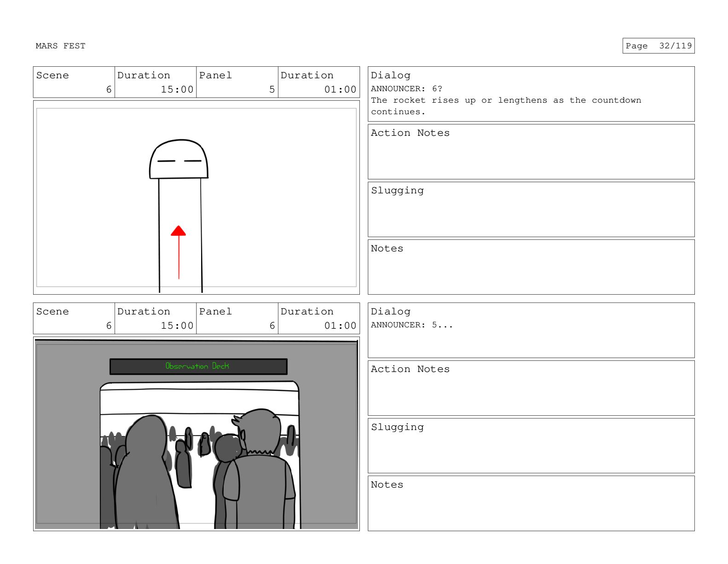Image resolution: width=728 pixels, height=564 pixels.
Task: Click the green Observation Deck sign text
Action: click(197, 366)
